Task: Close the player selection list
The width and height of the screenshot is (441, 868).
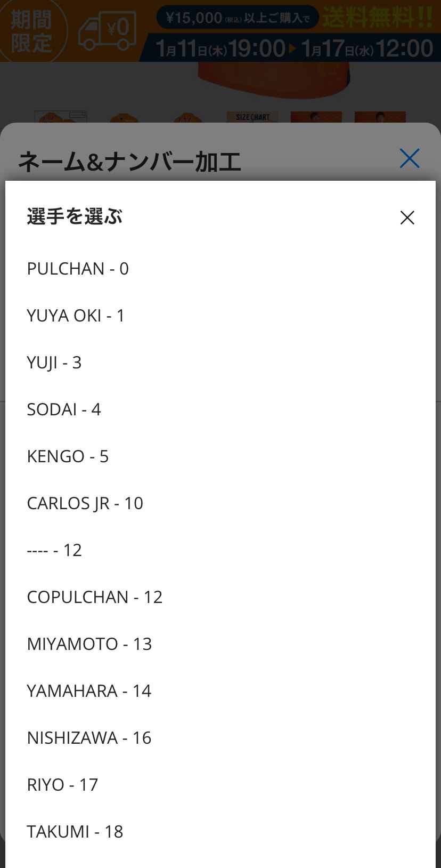Action: 407,218
